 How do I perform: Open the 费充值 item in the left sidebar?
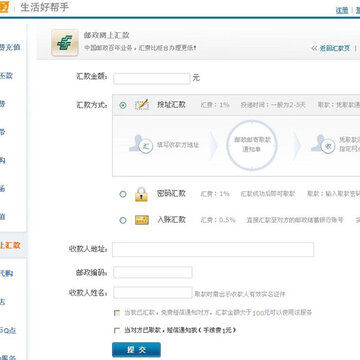point(10,47)
